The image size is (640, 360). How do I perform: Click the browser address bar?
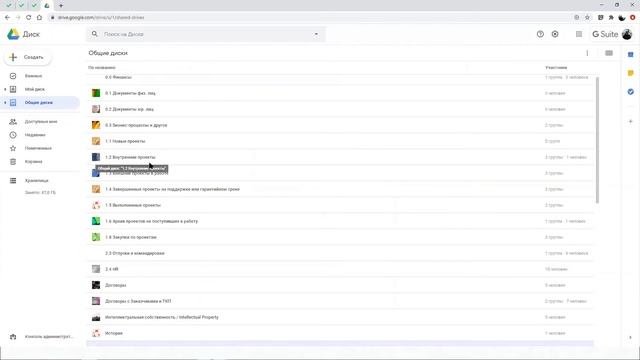(310, 18)
